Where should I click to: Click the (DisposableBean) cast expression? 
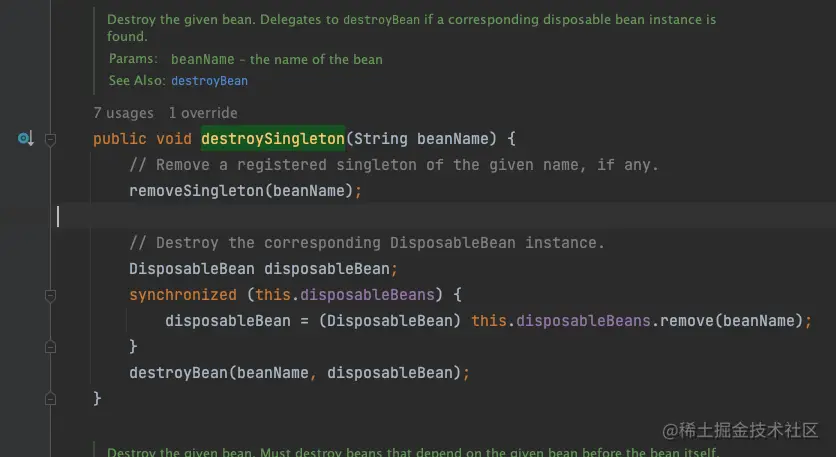coord(389,321)
